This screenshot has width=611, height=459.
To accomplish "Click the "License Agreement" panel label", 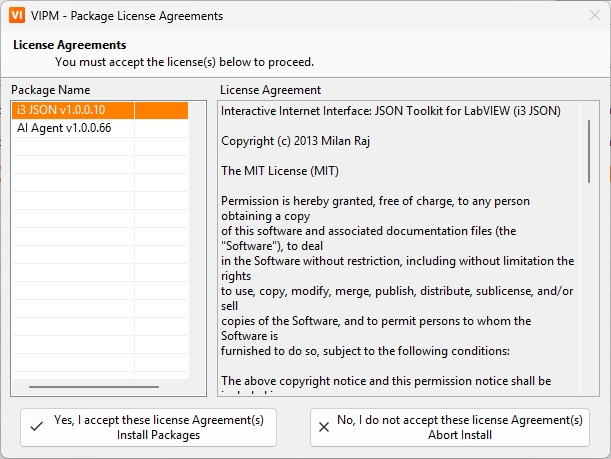I will [x=271, y=90].
